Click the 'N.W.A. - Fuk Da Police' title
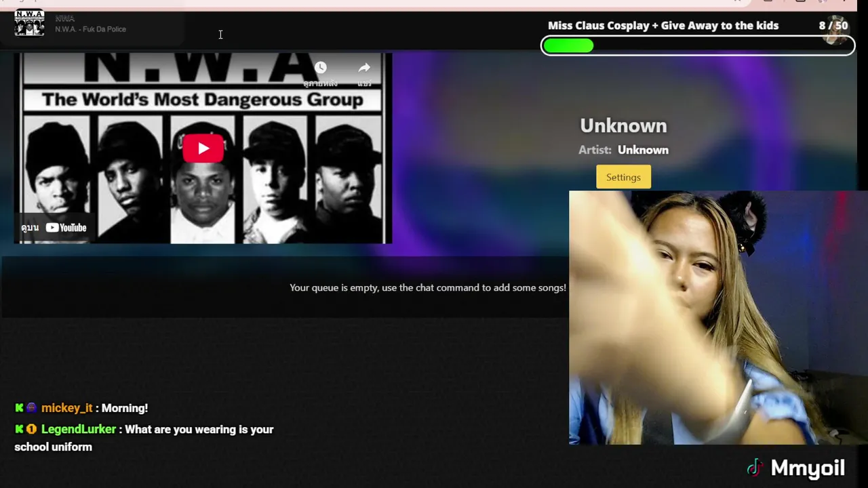Viewport: 868px width, 488px height. pyautogui.click(x=90, y=29)
